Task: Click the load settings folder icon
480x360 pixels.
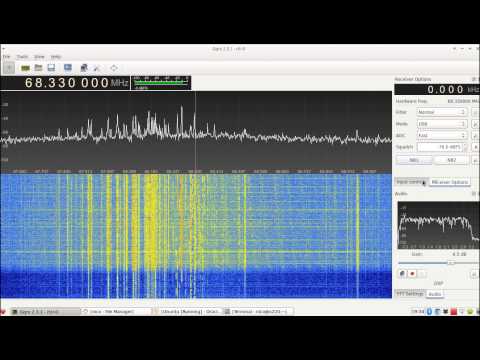Action: point(39,68)
